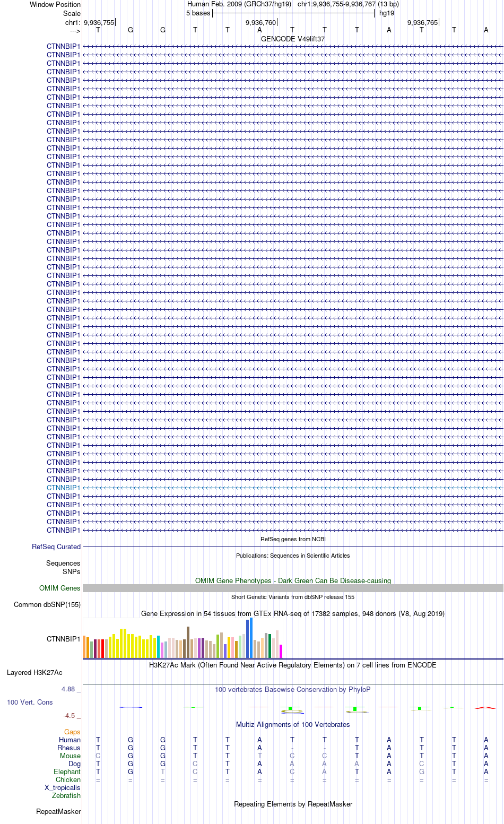Screen dimensions: 504x824
Task: Click the 9,936,760 ruler coordinate
Action: 260,22
